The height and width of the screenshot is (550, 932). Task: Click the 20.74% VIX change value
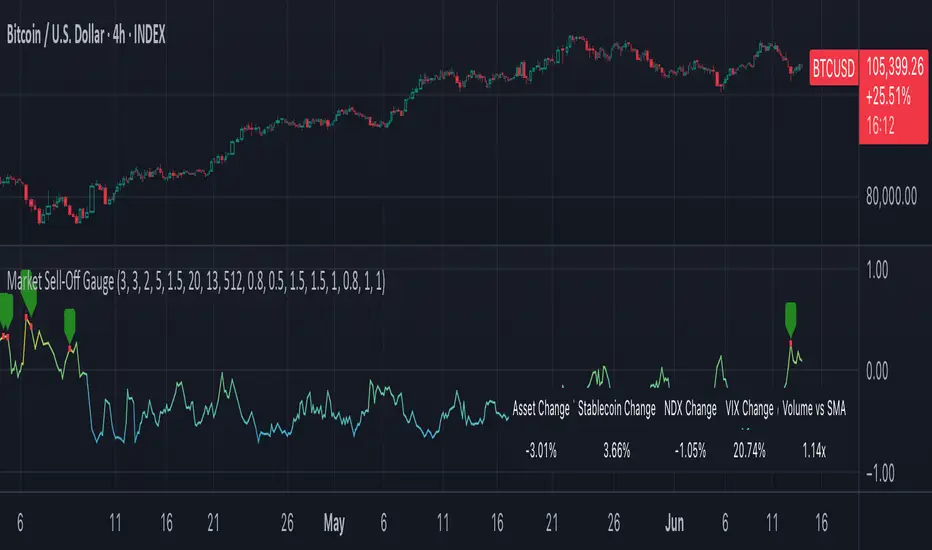pos(749,451)
